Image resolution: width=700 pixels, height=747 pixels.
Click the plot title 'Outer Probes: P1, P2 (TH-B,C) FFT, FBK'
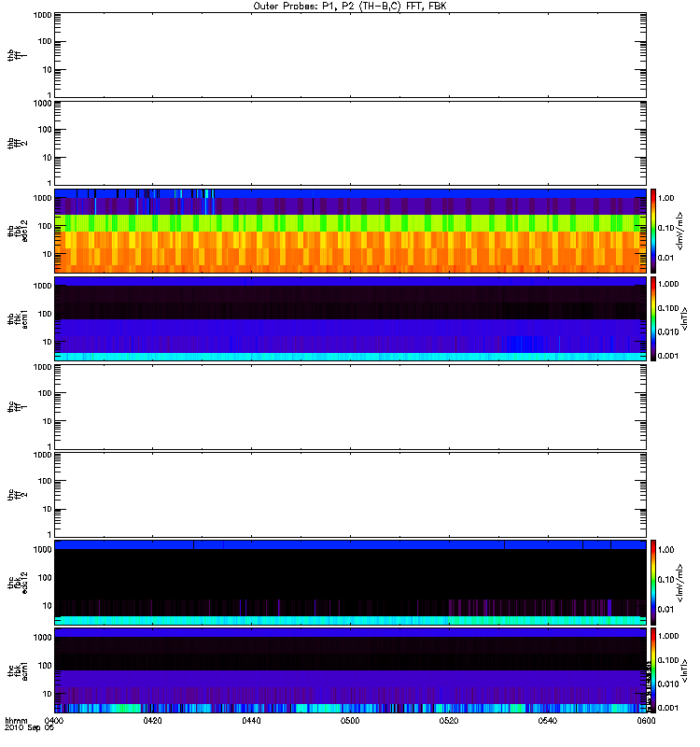coord(350,7)
